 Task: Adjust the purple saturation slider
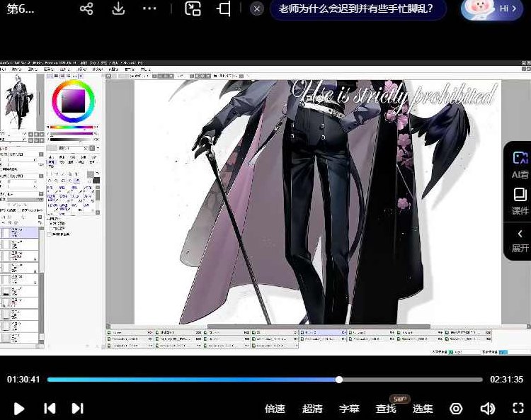(72, 133)
